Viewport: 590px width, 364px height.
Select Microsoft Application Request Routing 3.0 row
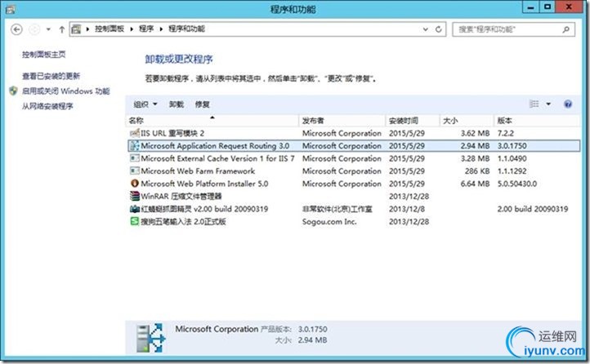click(x=354, y=146)
